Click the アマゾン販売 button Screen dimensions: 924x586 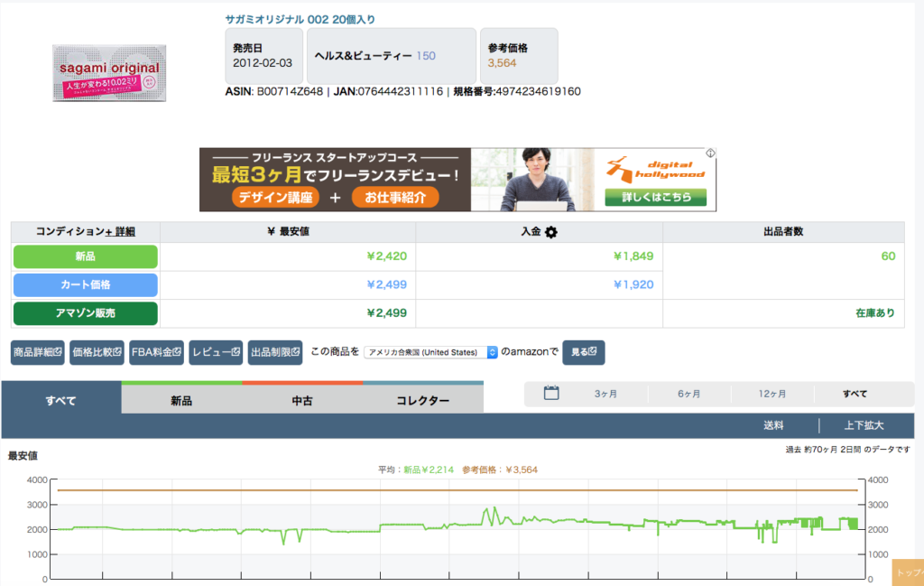click(x=86, y=313)
